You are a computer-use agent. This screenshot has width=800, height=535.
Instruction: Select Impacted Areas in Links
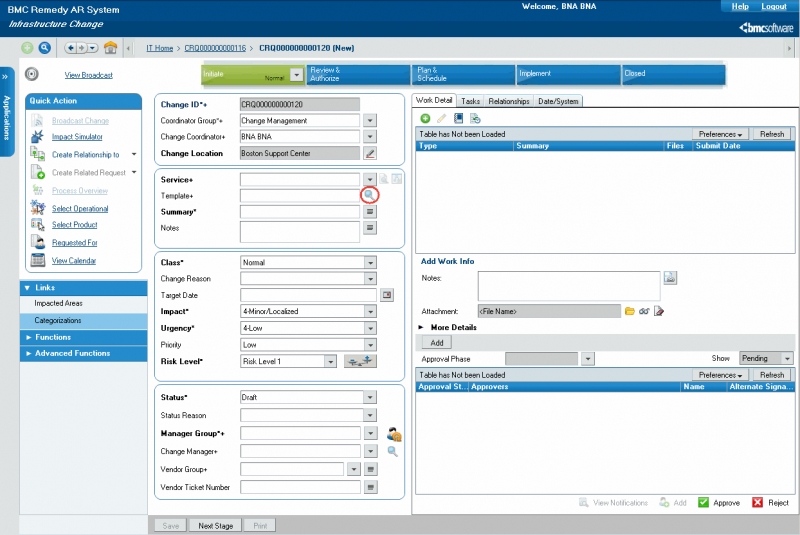click(x=58, y=303)
